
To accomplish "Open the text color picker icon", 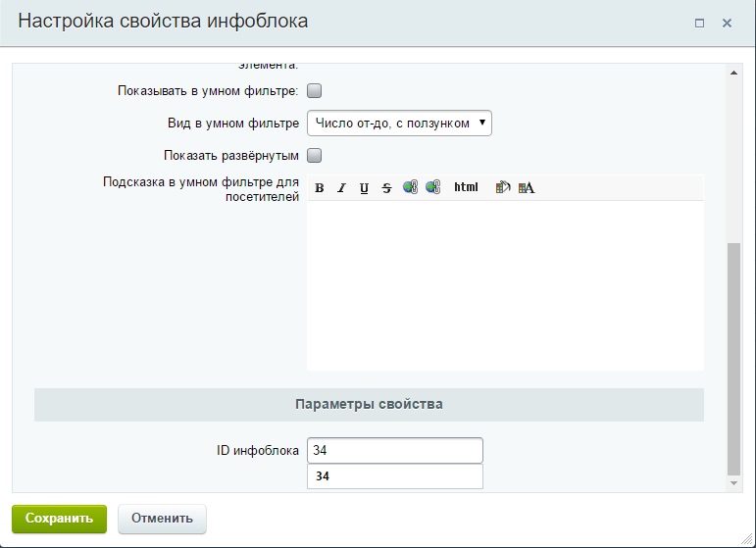I will 526,187.
